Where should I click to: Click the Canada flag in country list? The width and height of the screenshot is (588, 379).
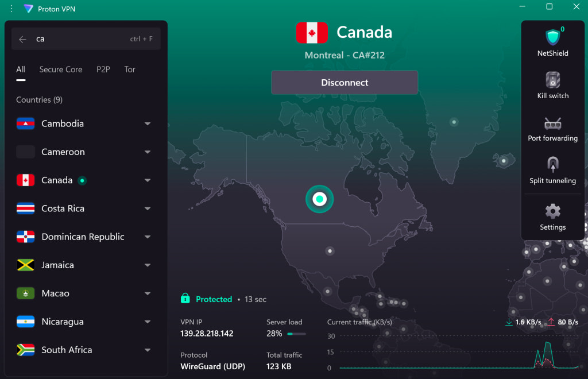pyautogui.click(x=25, y=180)
